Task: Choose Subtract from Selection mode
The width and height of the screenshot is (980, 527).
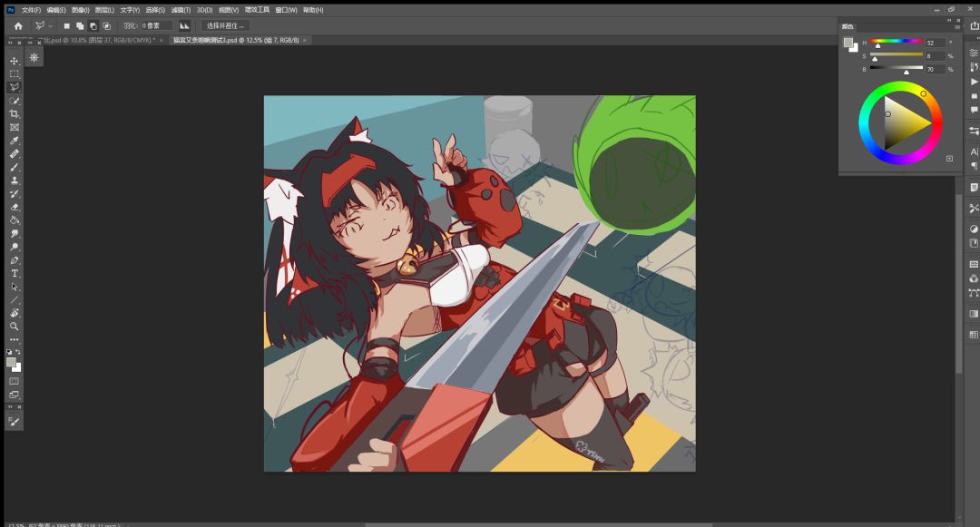Action: pyautogui.click(x=93, y=25)
